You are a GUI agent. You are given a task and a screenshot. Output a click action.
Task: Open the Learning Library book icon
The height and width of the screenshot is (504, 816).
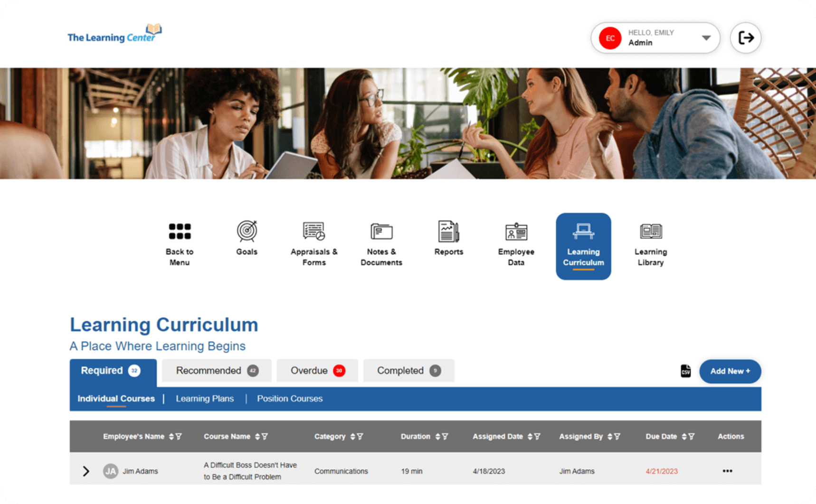[x=650, y=232]
